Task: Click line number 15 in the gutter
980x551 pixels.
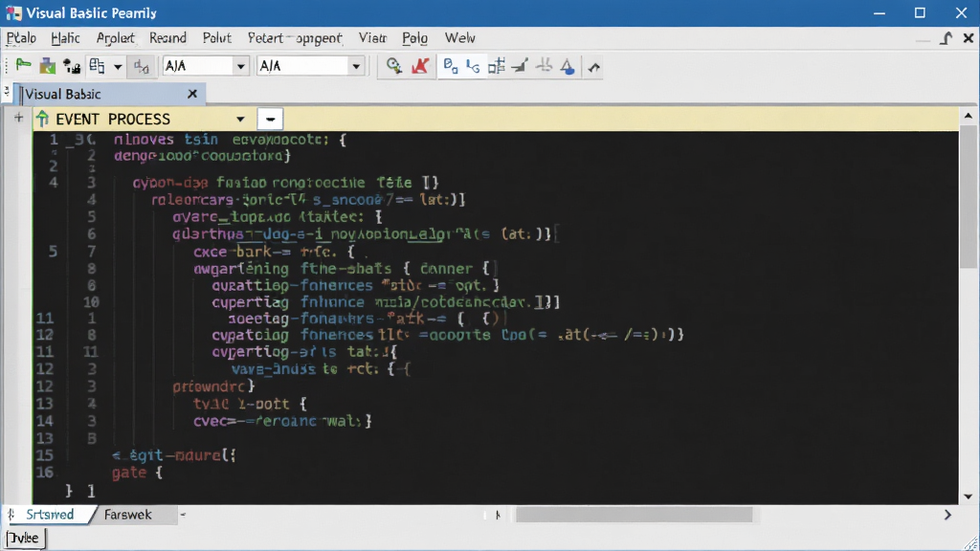Action: point(44,455)
